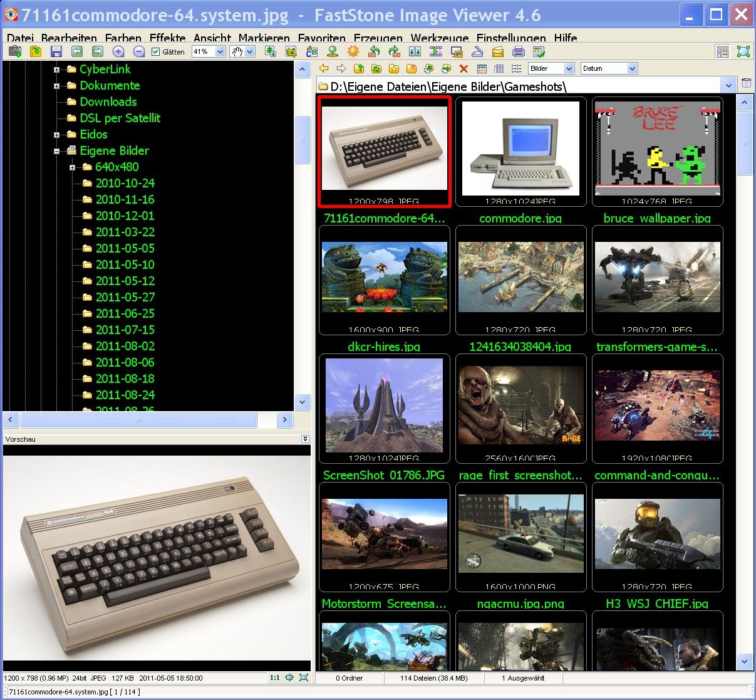Click the red X delete icon
This screenshot has height=700, width=756.
click(x=463, y=69)
